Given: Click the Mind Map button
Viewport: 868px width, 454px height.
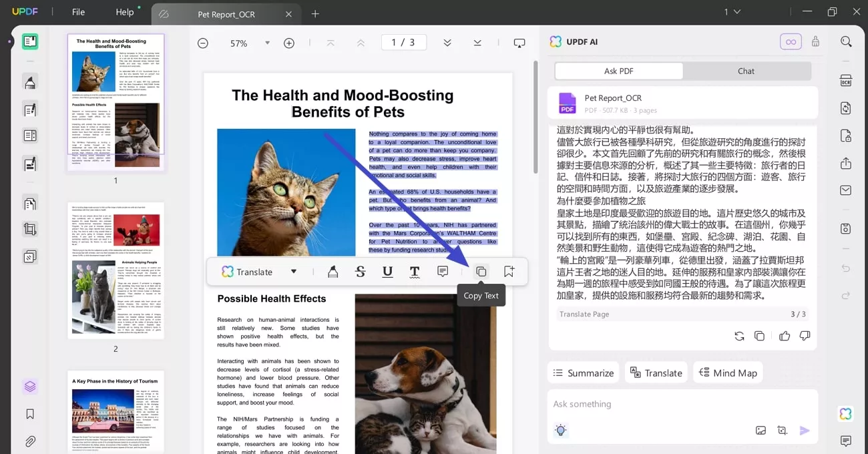Looking at the screenshot, I should [728, 373].
